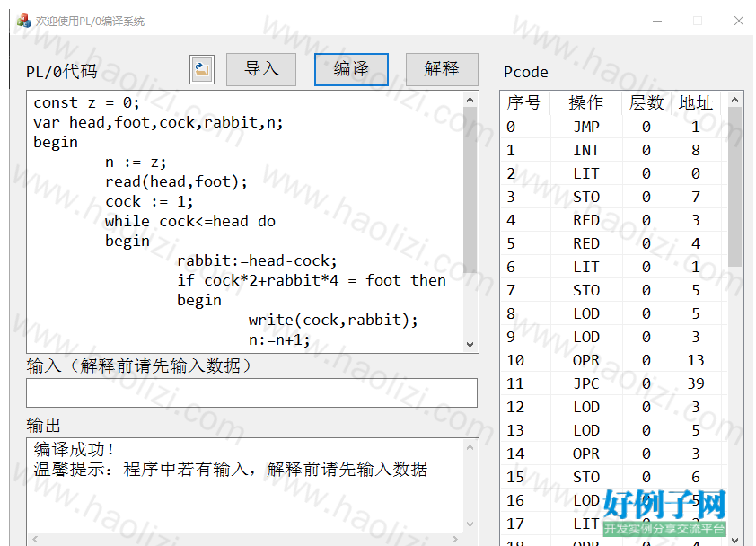Click the output box's horizontal scroll right arrow
756x546 pixels.
pyautogui.click(x=455, y=539)
